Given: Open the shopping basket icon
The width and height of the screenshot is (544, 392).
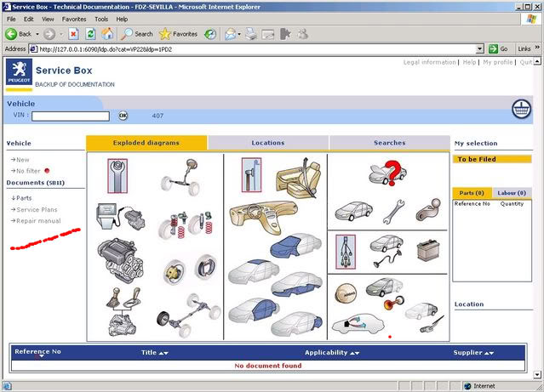Looking at the screenshot, I should (522, 109).
